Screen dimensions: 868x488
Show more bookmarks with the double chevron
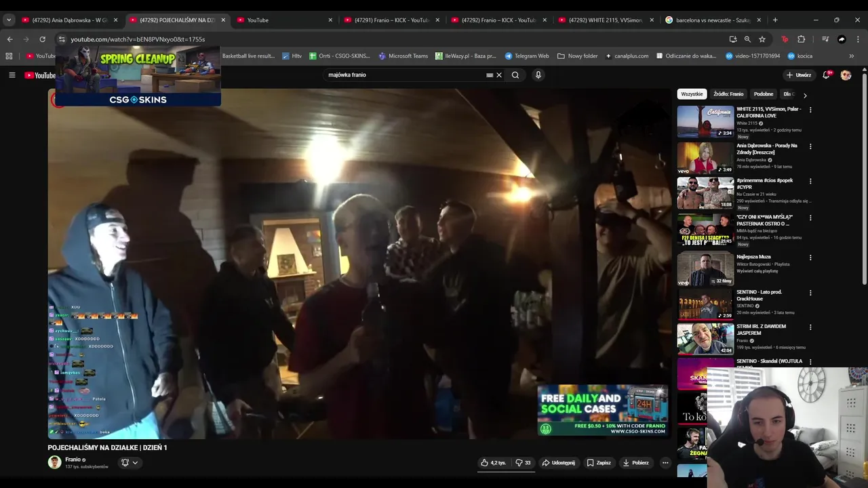tap(852, 56)
